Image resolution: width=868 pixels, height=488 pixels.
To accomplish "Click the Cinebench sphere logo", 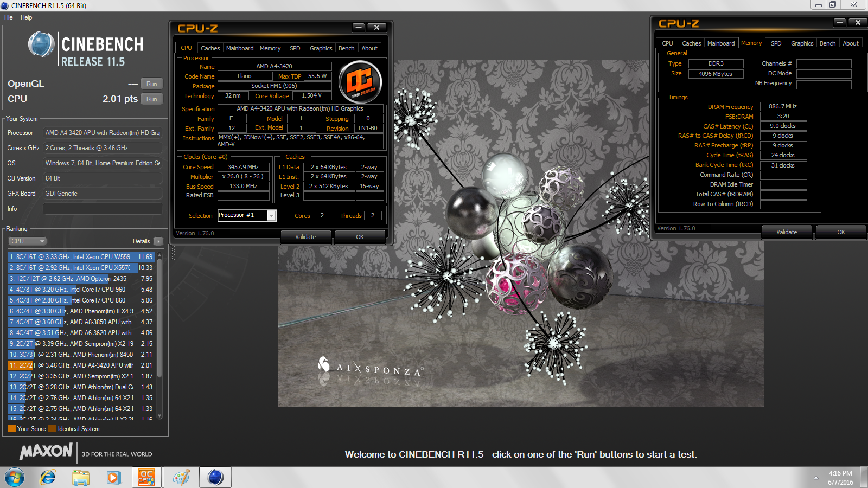I will pos(41,44).
